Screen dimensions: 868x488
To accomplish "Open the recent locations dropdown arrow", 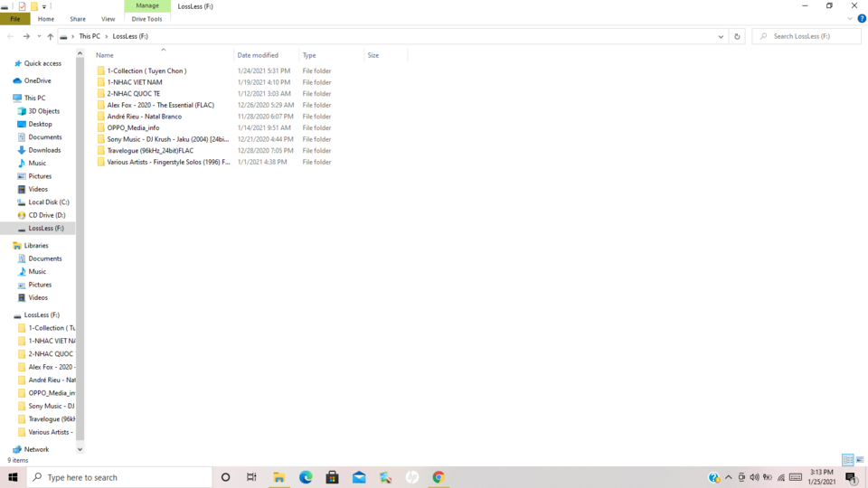I will click(39, 36).
